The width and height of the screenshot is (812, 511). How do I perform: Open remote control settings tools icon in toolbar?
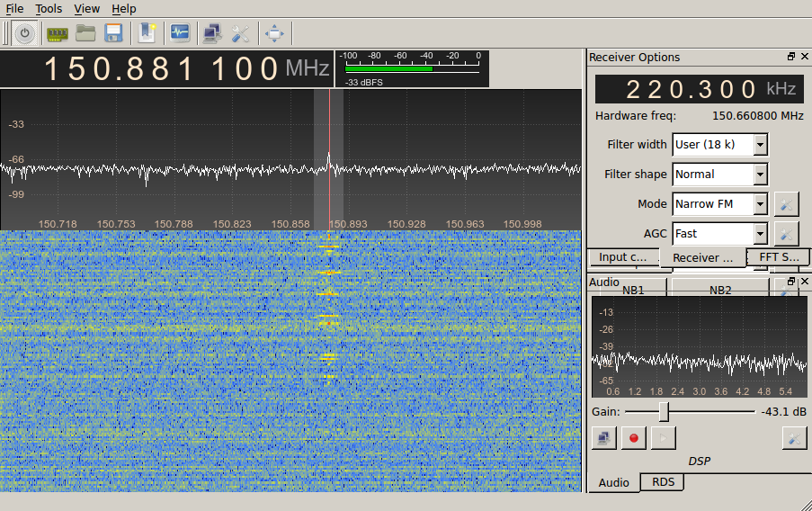coord(240,33)
